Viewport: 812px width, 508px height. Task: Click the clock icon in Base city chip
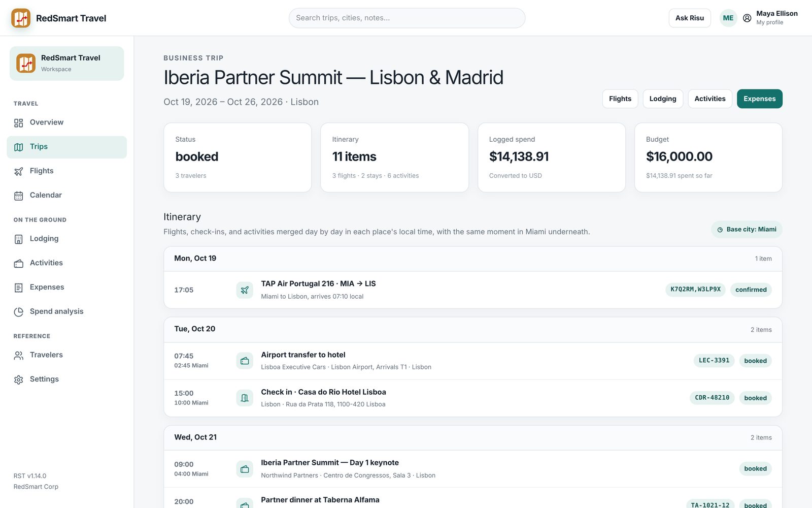[x=720, y=230]
